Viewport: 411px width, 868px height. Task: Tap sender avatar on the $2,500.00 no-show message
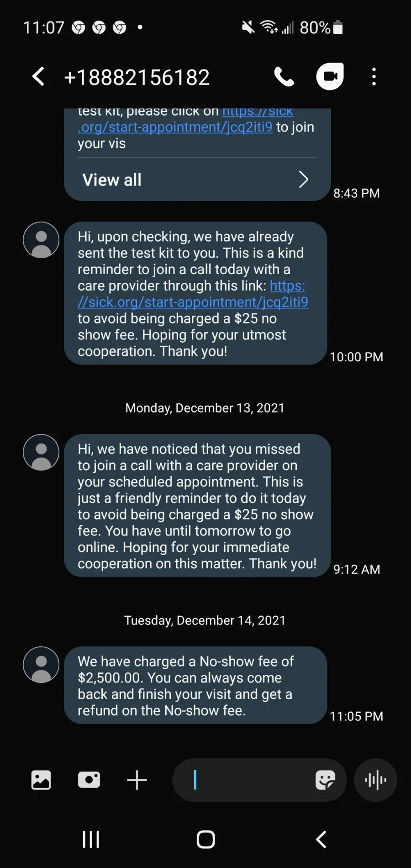(41, 665)
